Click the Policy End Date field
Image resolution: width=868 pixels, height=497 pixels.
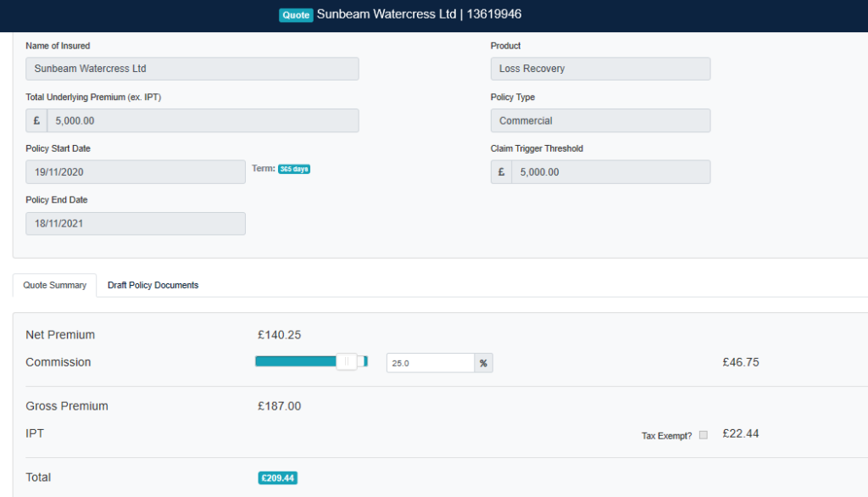136,224
